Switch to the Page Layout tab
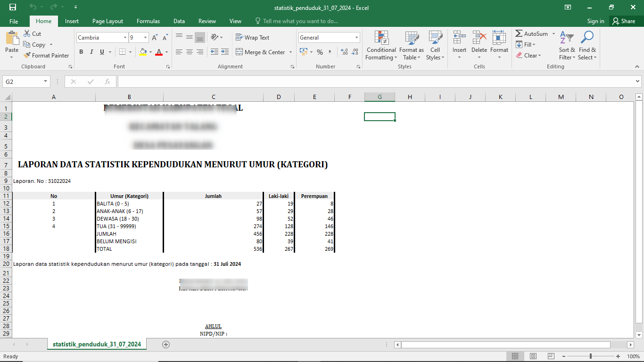This screenshot has width=644, height=362. pyautogui.click(x=108, y=21)
